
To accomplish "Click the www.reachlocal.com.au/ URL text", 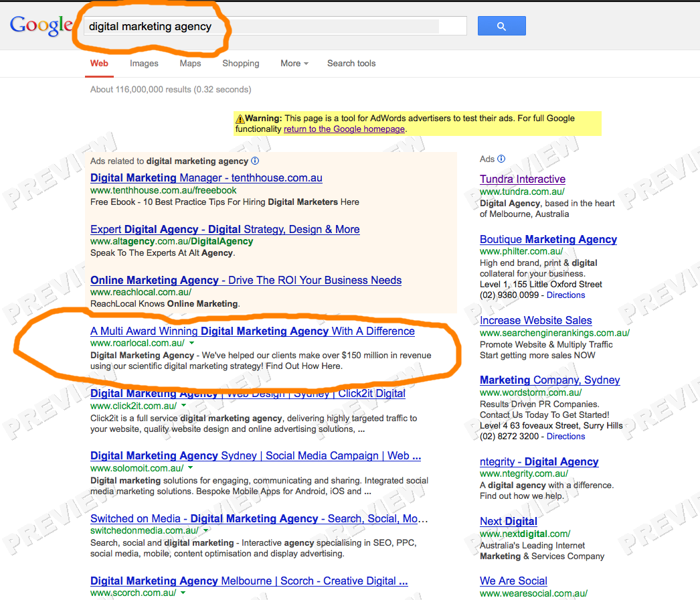I will (x=141, y=292).
